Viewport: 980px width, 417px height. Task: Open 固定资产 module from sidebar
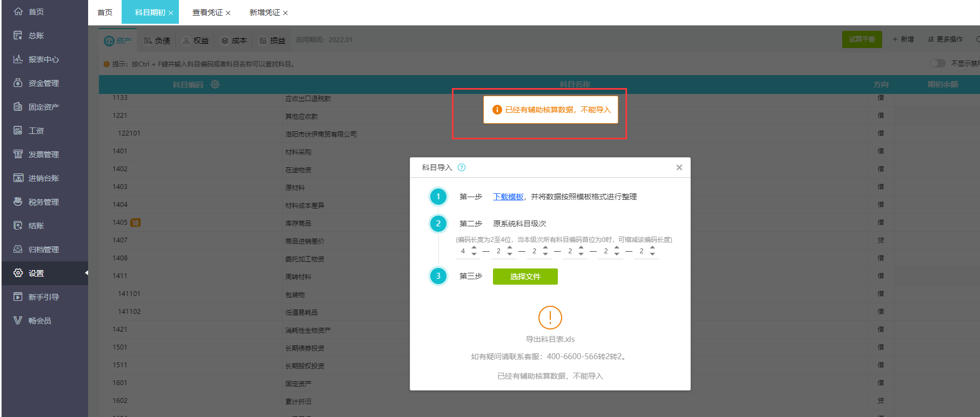point(43,107)
